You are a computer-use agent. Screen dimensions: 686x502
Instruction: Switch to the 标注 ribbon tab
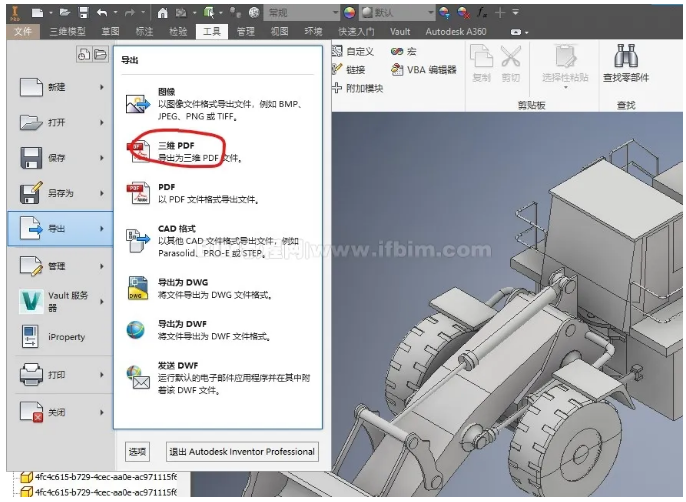click(144, 32)
